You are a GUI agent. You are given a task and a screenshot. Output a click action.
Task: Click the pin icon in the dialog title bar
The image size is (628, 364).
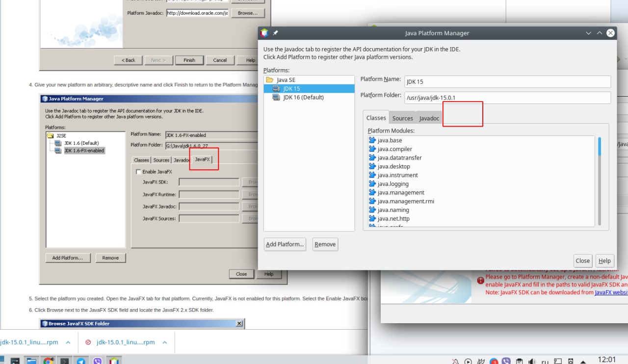(275, 33)
